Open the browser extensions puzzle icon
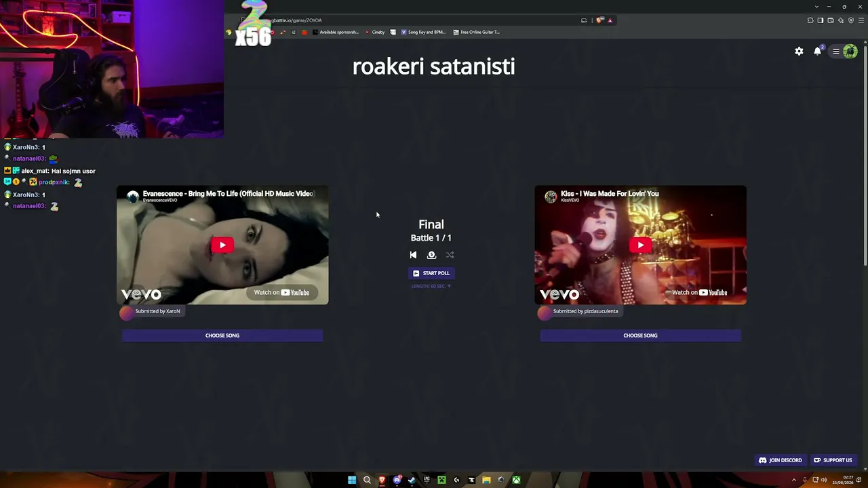Image resolution: width=868 pixels, height=488 pixels. coord(810,20)
